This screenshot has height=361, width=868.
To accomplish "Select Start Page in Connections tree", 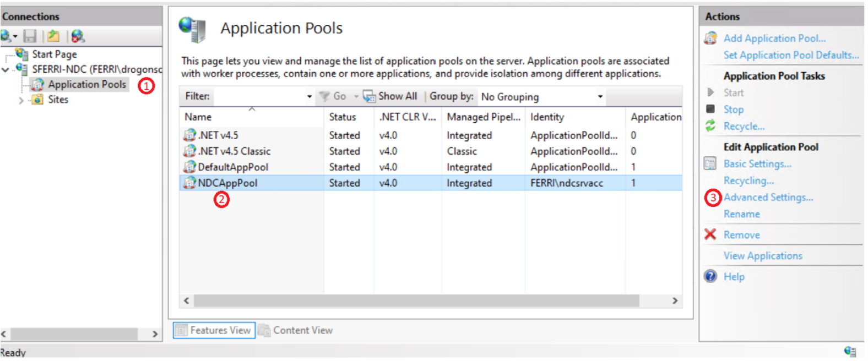I will (54, 54).
